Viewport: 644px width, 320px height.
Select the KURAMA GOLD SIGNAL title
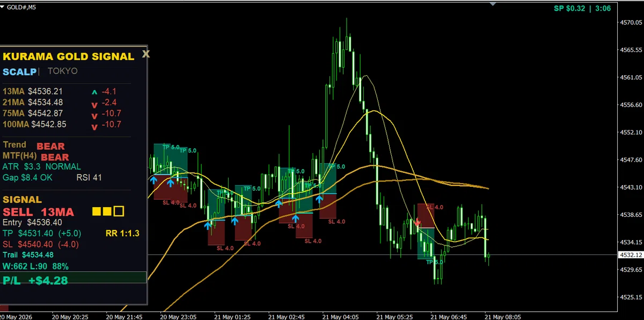(x=69, y=56)
